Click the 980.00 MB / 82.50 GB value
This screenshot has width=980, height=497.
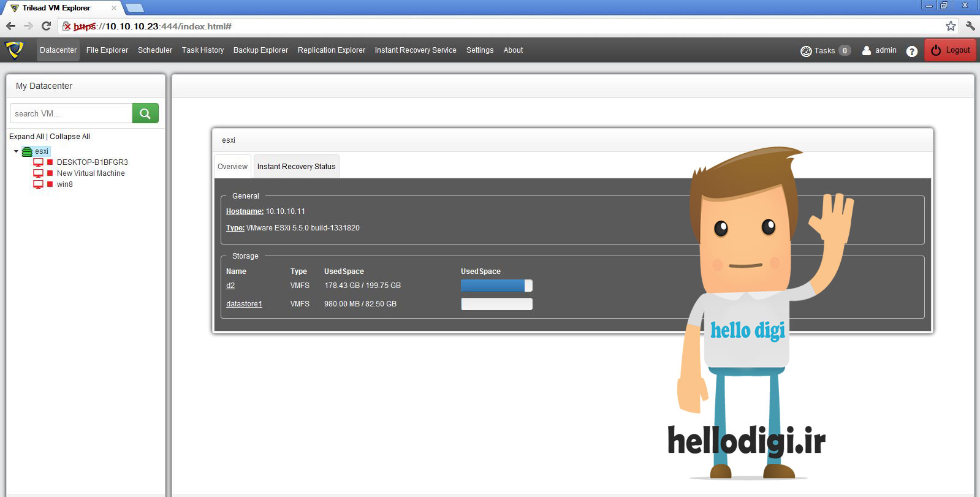pyautogui.click(x=360, y=304)
